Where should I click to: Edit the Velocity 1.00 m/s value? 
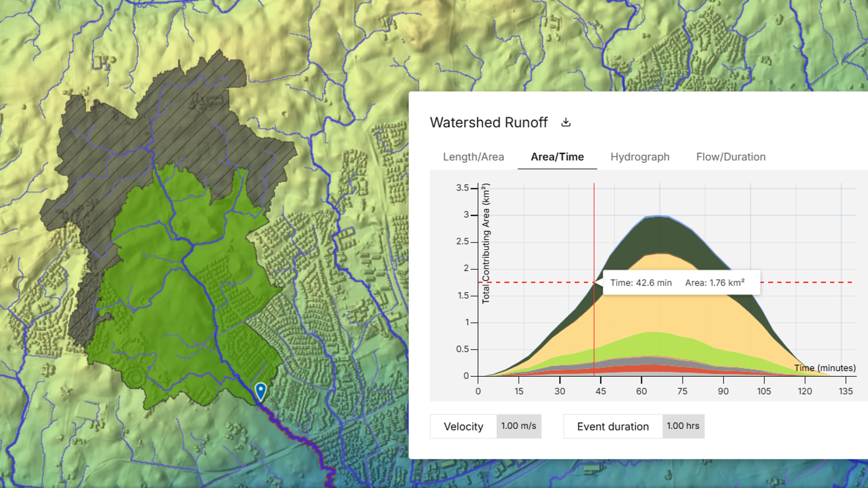coord(519,426)
